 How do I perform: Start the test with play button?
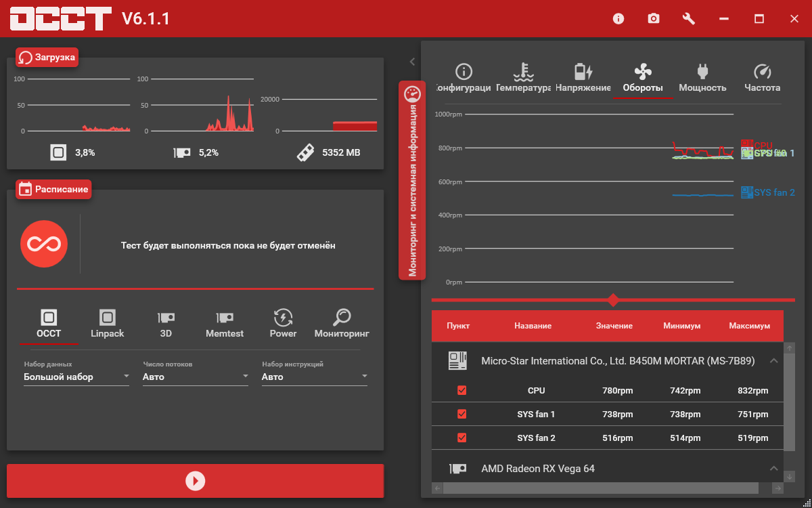(x=195, y=481)
